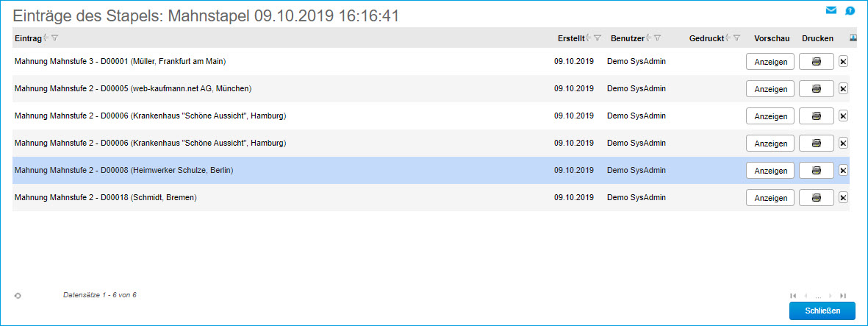868x326 pixels.
Task: Select row Mahnung Mahnstufe 3 - D00001
Action: (431, 62)
